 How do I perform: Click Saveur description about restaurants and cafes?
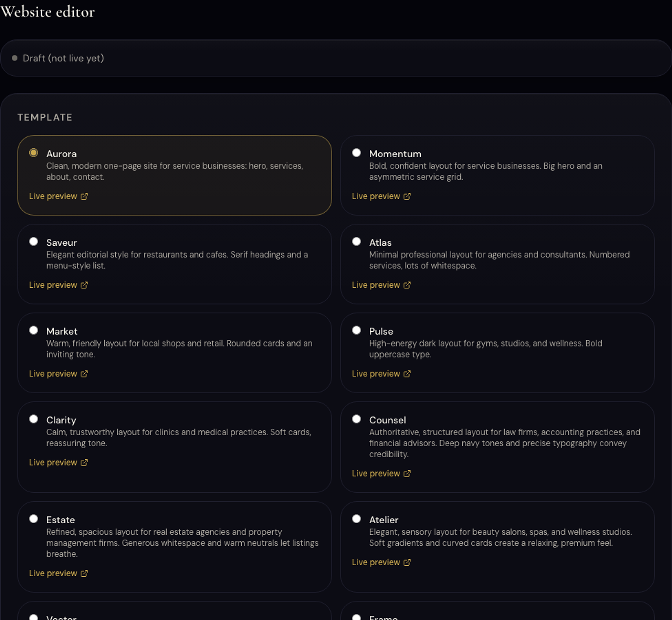(x=177, y=260)
